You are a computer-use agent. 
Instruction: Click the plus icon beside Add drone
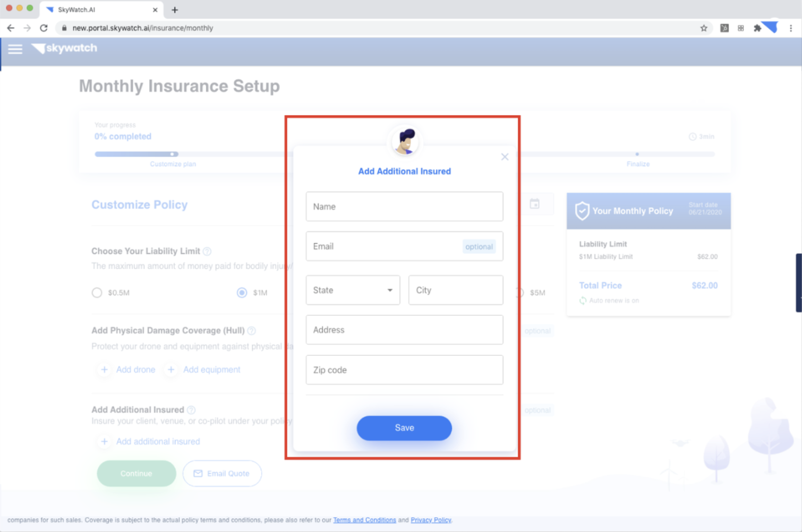[x=104, y=370]
